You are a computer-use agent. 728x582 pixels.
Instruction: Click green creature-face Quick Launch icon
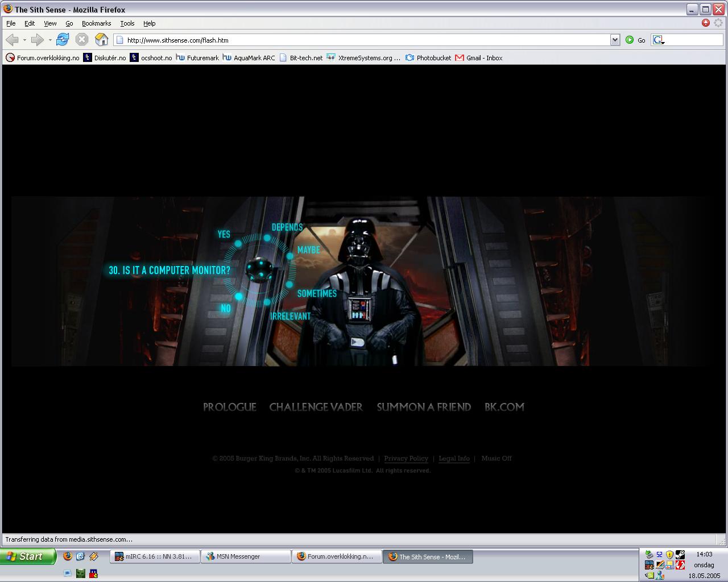[x=81, y=573]
